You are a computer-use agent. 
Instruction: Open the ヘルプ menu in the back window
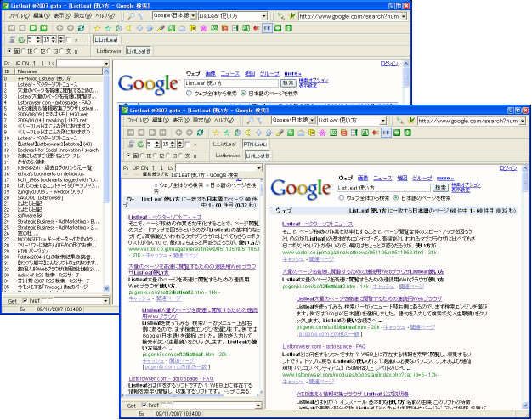(x=105, y=15)
